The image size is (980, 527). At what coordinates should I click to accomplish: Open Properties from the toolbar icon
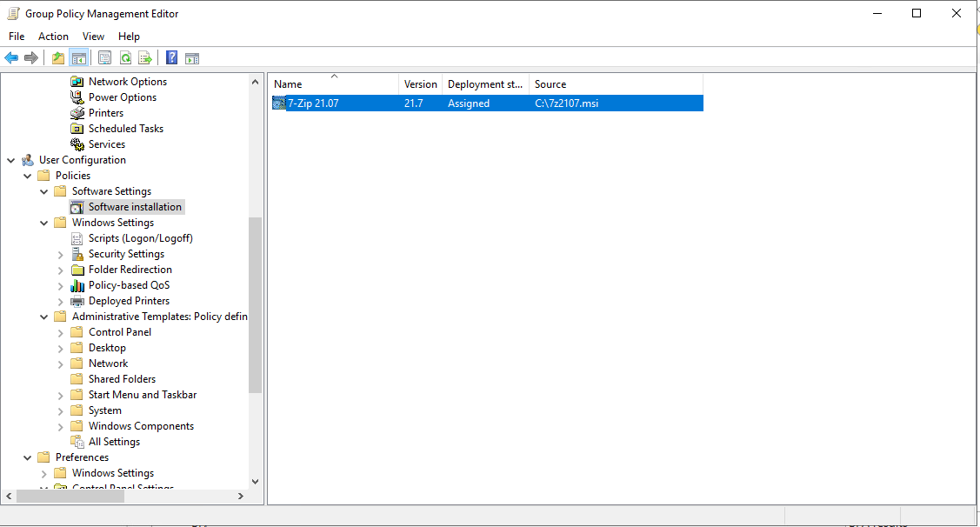click(x=105, y=58)
